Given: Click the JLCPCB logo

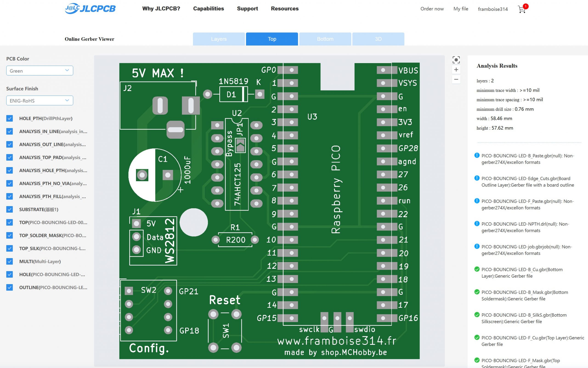Looking at the screenshot, I should coord(90,9).
